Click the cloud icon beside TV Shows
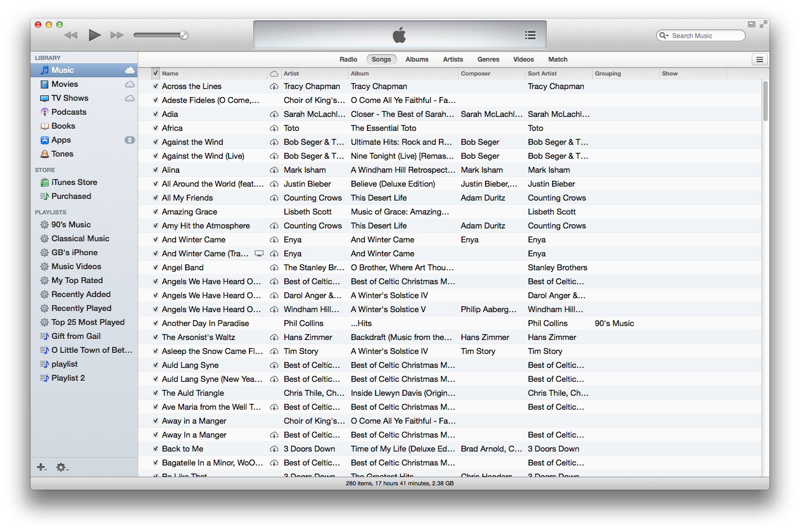The height and width of the screenshot is (532, 800). pos(130,98)
